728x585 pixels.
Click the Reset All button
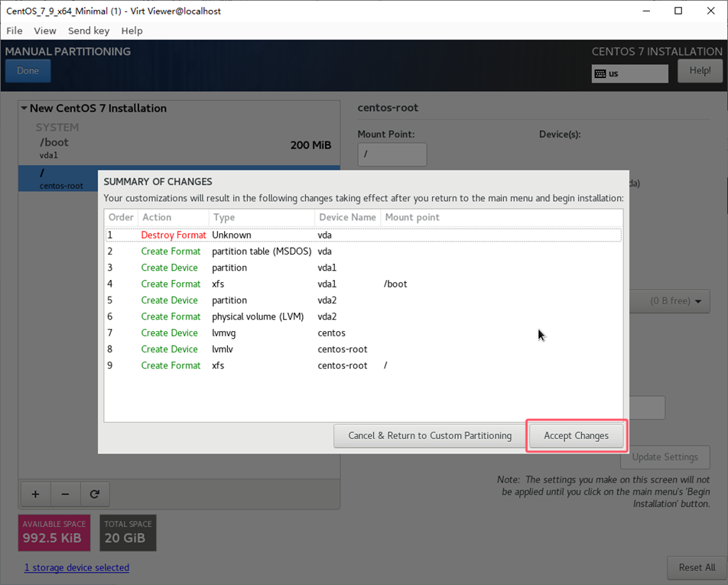click(x=697, y=567)
